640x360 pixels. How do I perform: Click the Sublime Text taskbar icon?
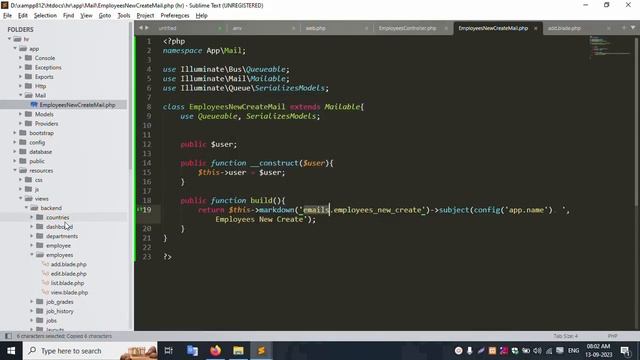[x=262, y=351]
